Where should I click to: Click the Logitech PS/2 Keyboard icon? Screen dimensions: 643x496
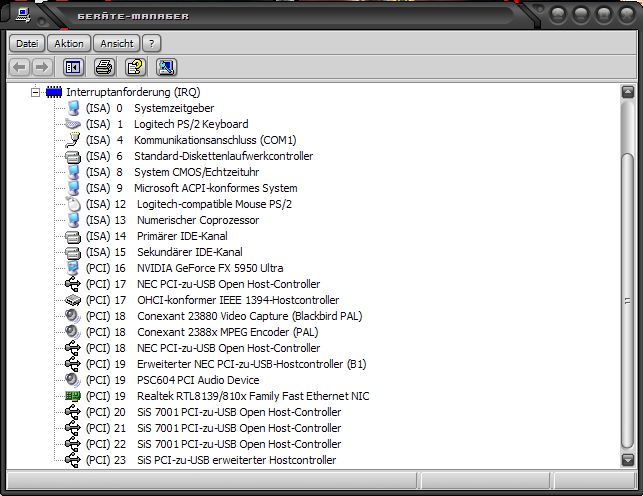pos(73,124)
